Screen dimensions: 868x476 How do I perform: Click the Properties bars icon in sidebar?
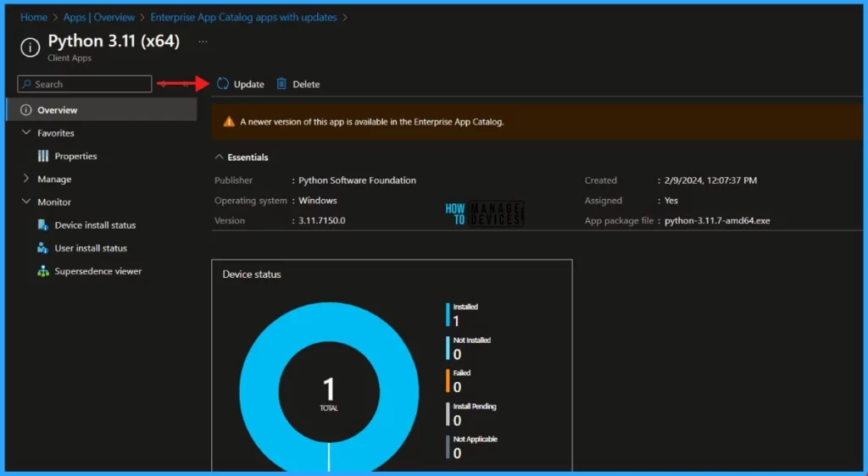42,156
